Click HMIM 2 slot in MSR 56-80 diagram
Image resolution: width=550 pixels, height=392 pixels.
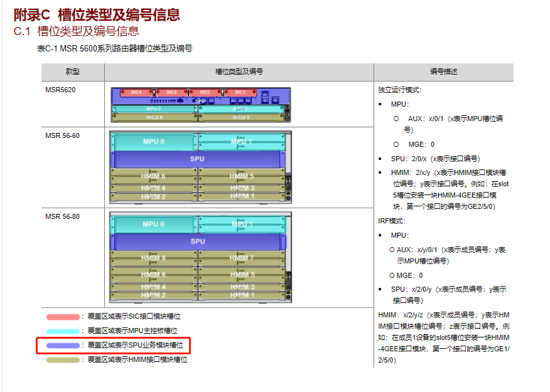point(154,295)
